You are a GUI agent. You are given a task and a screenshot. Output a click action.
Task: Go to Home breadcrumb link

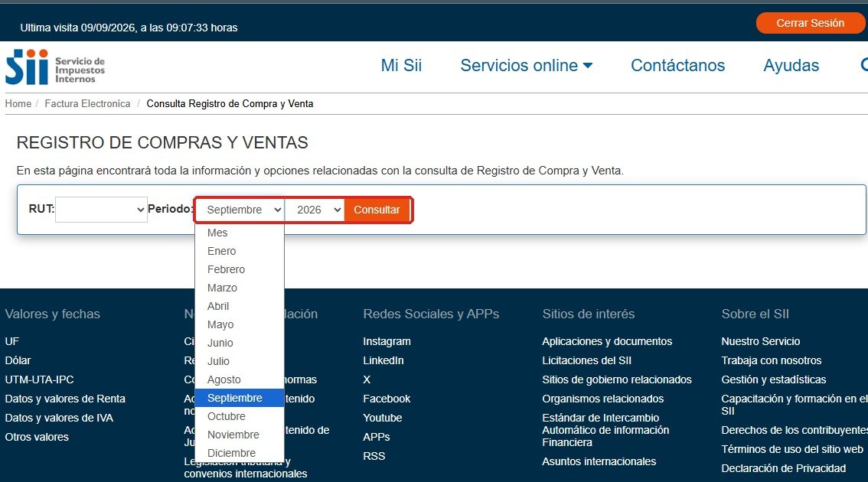tap(18, 103)
